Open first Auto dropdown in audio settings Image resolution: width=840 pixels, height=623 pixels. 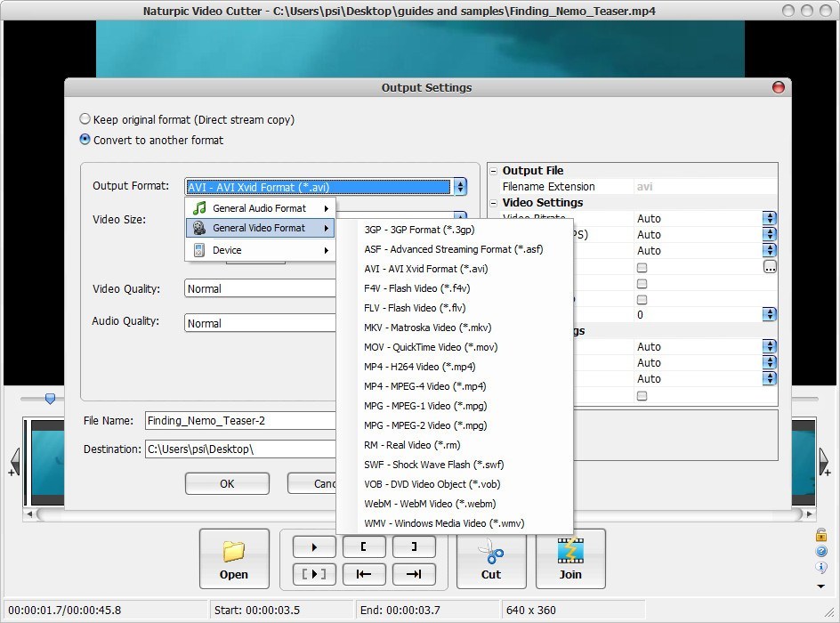(x=770, y=346)
